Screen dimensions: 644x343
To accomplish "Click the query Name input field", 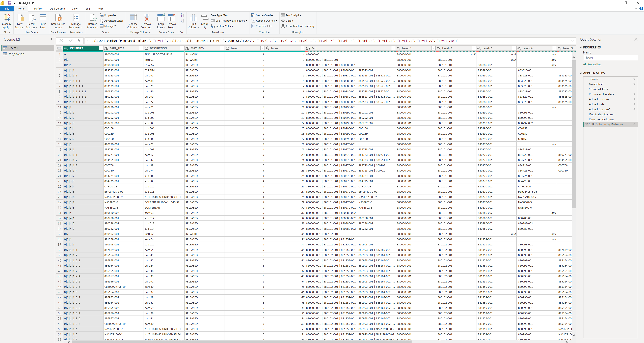I will coord(610,58).
